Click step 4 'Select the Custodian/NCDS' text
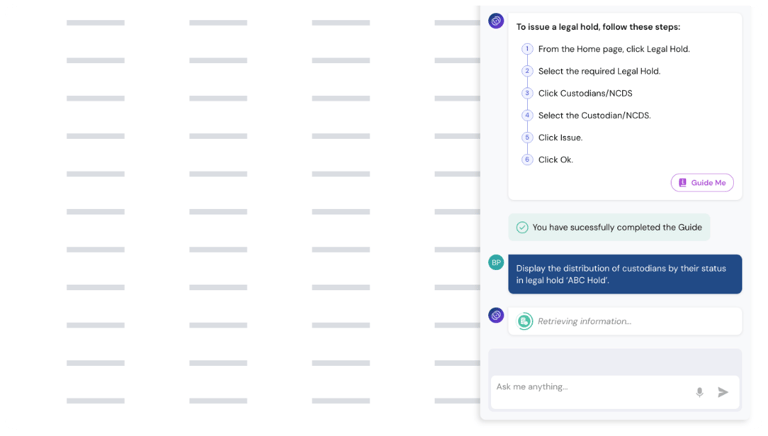This screenshot has height=436, width=768. click(594, 115)
